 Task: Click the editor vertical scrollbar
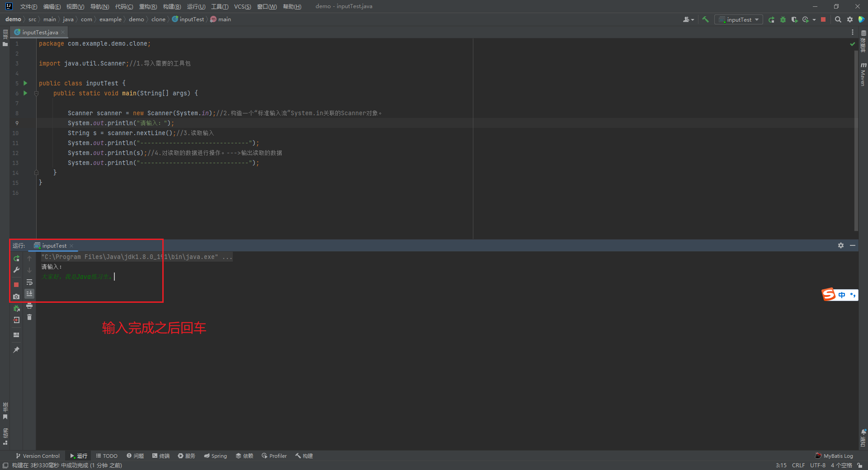coord(856,140)
